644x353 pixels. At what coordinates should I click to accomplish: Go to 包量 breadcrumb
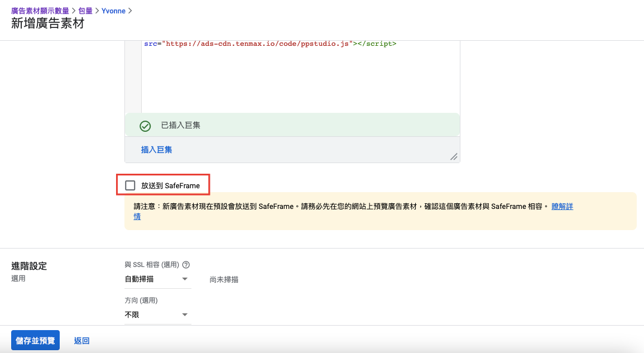[85, 11]
